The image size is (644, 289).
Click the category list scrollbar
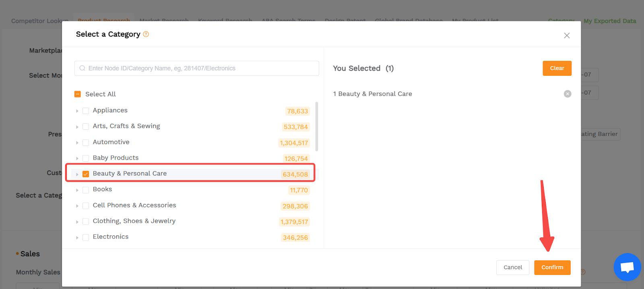click(x=317, y=127)
